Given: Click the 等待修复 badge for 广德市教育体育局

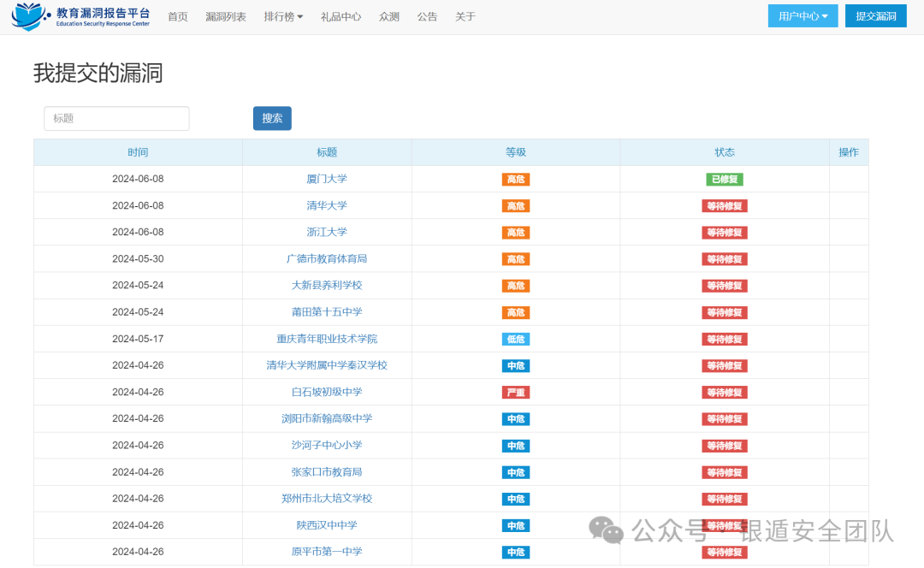Looking at the screenshot, I should (725, 259).
